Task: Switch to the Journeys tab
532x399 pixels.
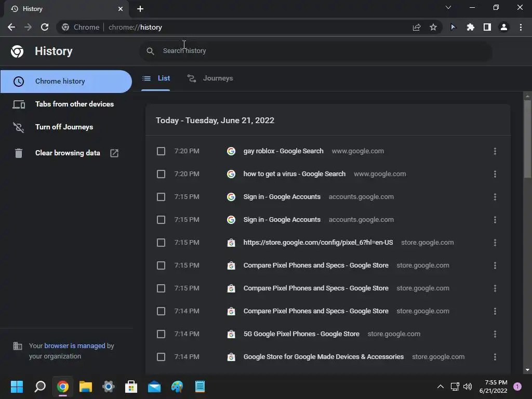Action: 210,78
